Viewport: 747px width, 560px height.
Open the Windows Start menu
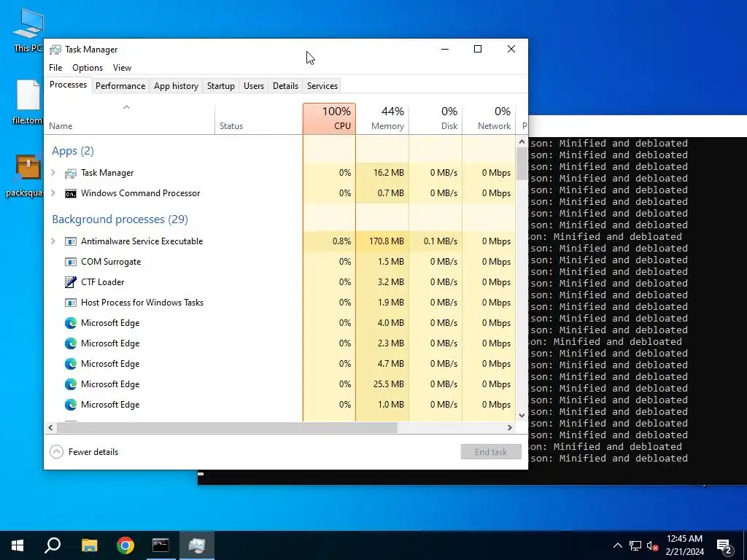pyautogui.click(x=18, y=545)
